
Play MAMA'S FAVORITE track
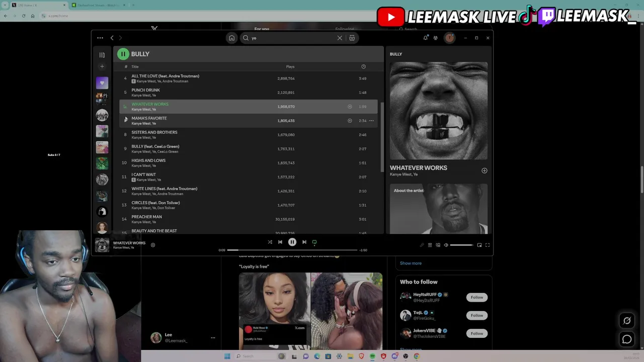(x=125, y=120)
